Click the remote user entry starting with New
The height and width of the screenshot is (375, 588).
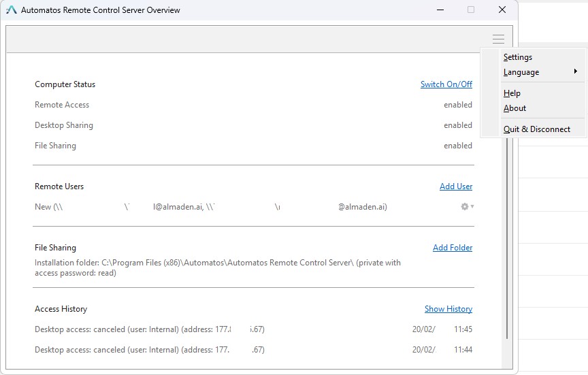211,207
